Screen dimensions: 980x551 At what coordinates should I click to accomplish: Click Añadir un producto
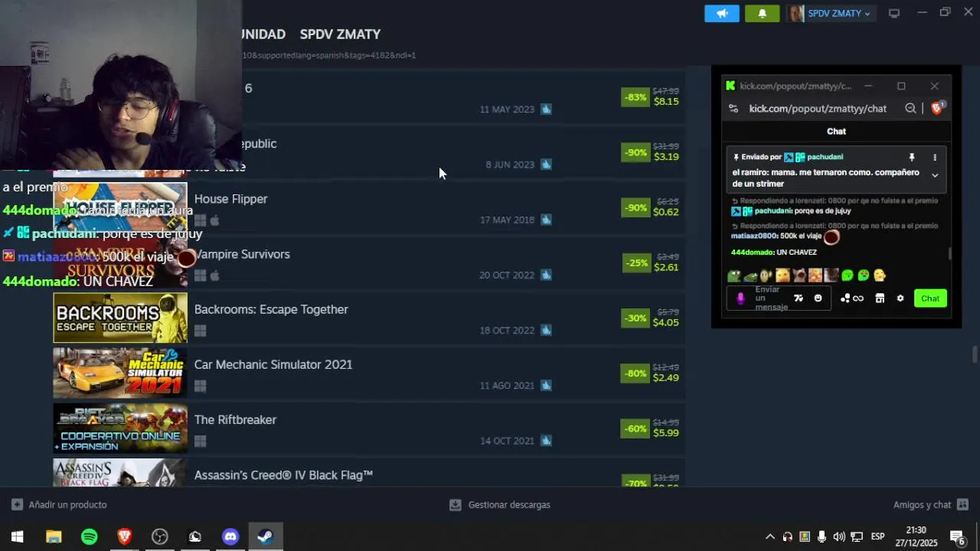[59, 505]
